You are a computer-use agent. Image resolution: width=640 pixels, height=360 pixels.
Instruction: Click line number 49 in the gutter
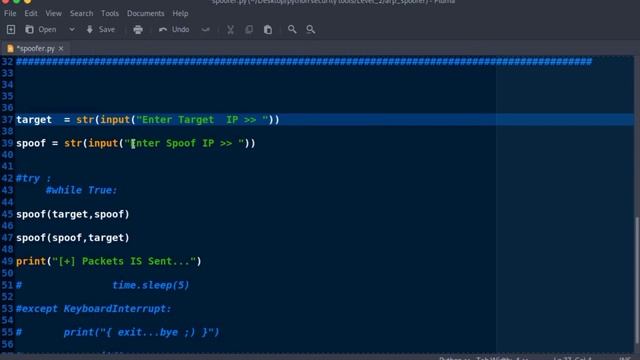[x=7, y=261]
